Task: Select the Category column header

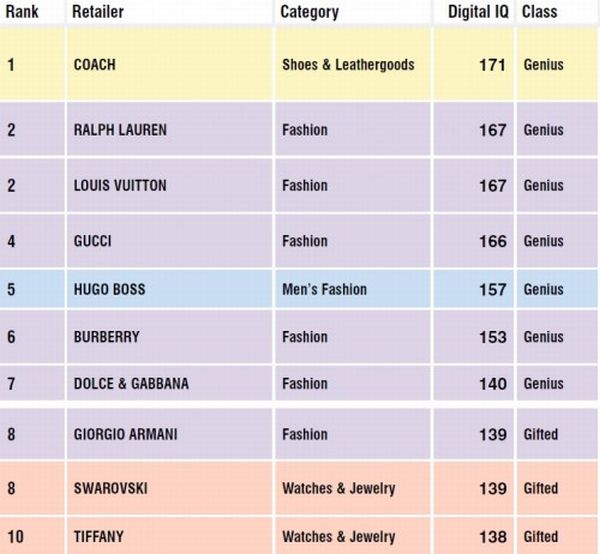Action: (309, 12)
